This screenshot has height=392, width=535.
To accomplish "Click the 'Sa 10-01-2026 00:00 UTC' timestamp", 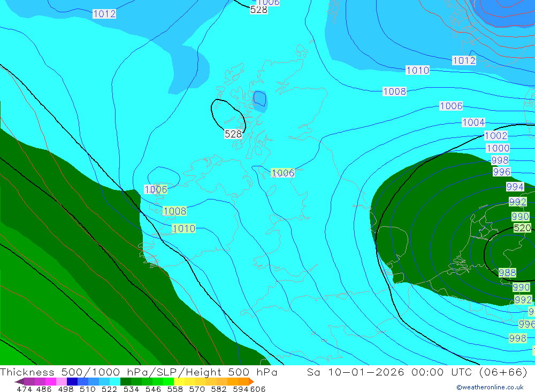I will [x=391, y=372].
